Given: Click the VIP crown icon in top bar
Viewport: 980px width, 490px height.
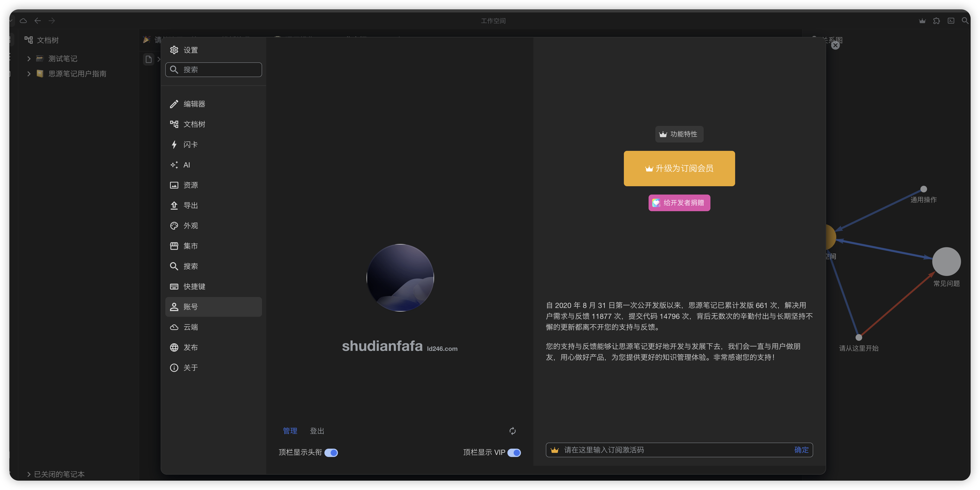Looking at the screenshot, I should point(922,21).
